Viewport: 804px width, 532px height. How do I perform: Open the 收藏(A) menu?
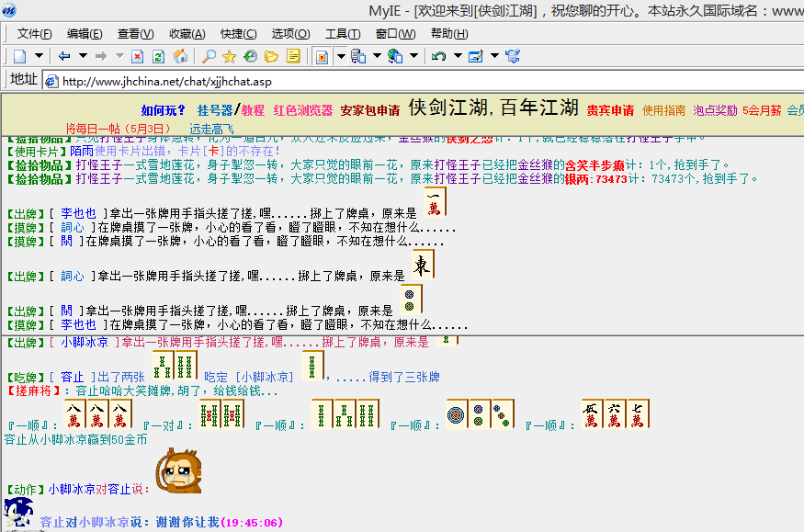click(187, 34)
